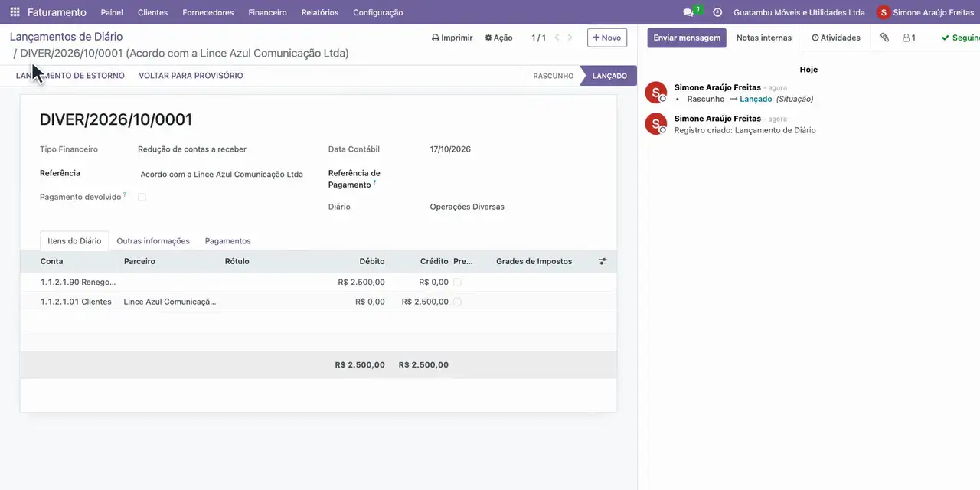The height and width of the screenshot is (490, 980).
Task: Open the Simone Araújo Freitas user menu
Action: tap(926, 12)
